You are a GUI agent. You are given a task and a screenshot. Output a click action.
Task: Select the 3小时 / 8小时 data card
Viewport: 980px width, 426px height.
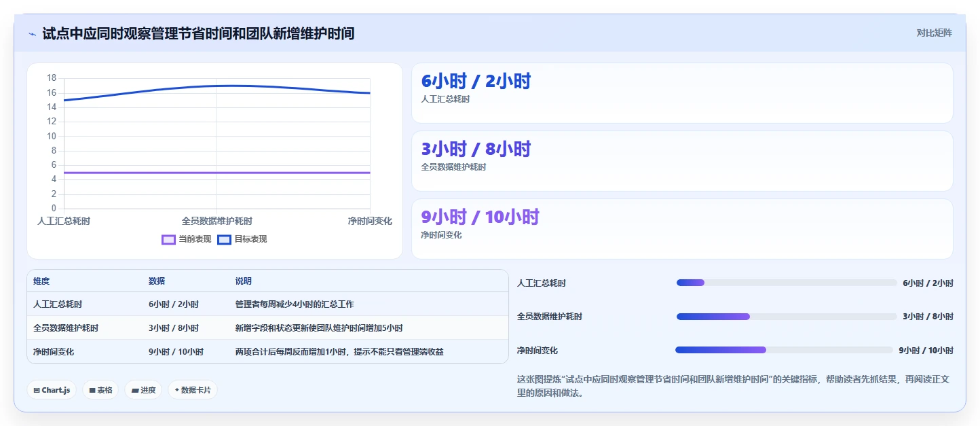tap(682, 161)
